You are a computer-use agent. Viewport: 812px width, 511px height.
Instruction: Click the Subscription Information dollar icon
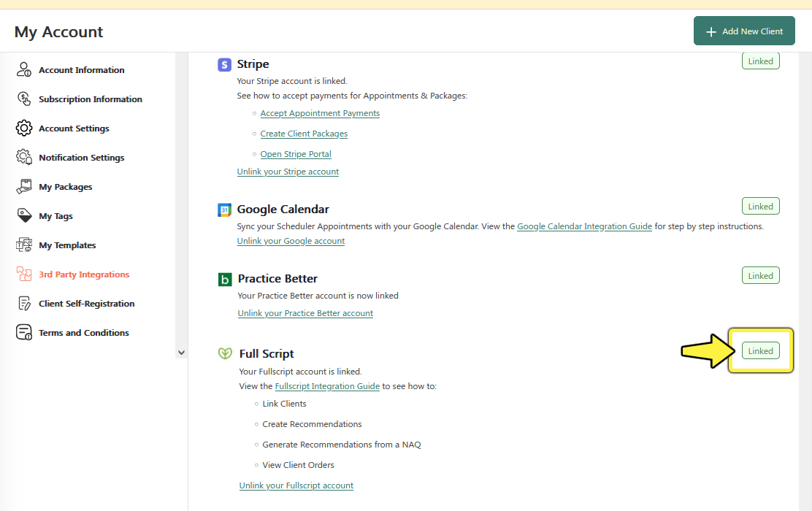[x=24, y=99]
